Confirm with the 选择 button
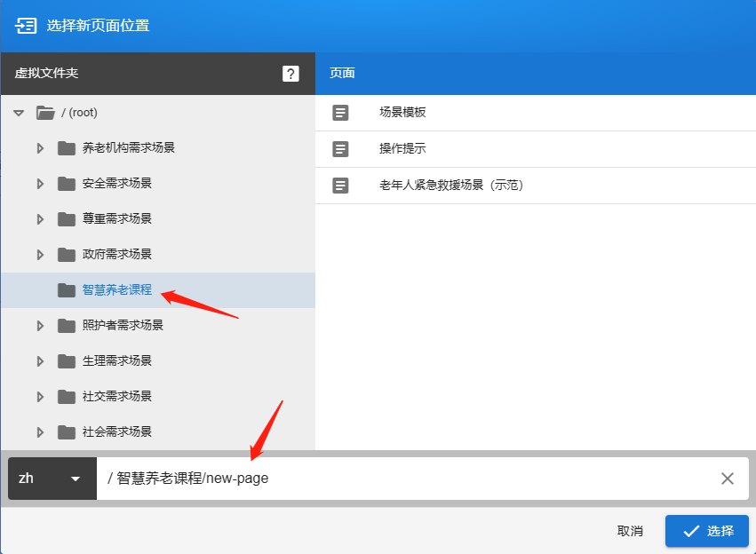 [707, 531]
